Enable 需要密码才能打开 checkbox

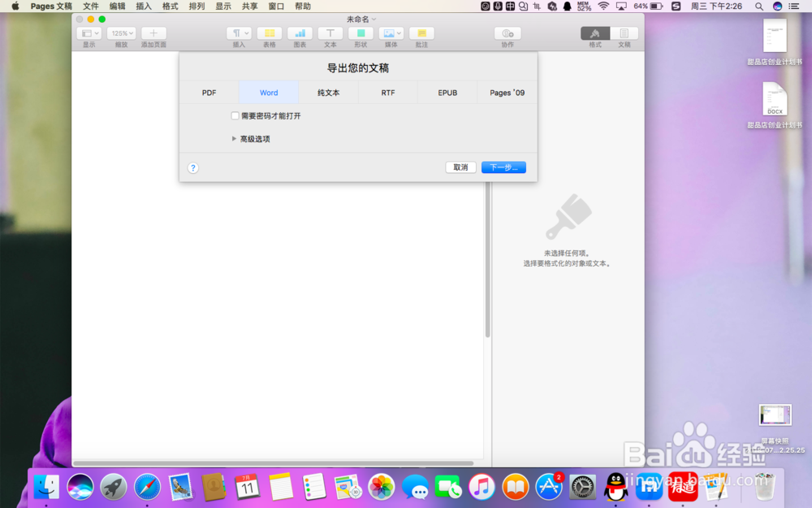pos(235,115)
